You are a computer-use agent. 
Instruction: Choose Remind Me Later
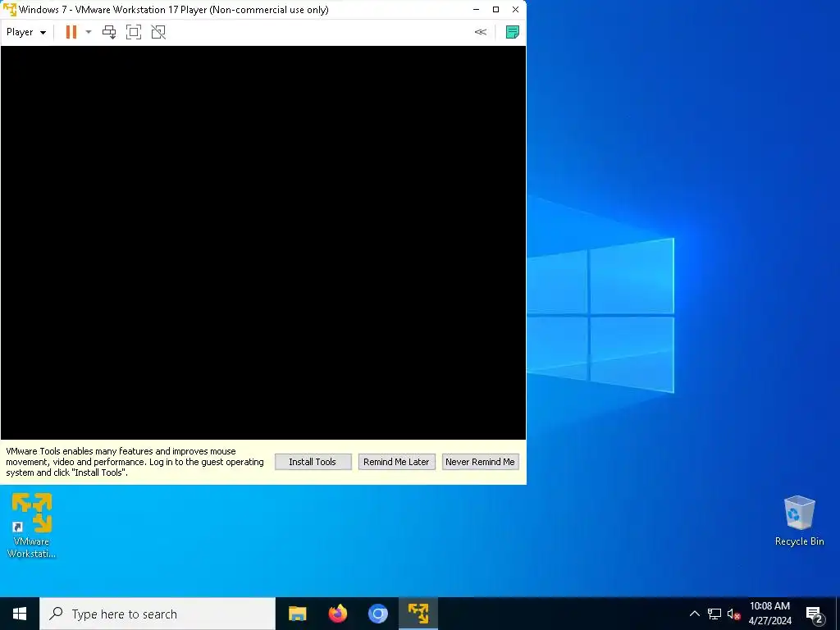396,462
